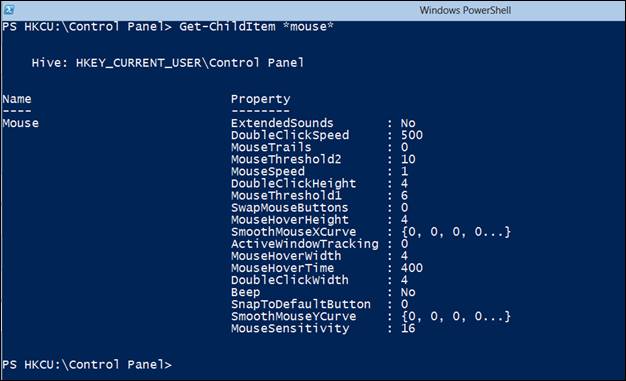
Task: Click the MouseTrails property text
Action: pyautogui.click(x=271, y=147)
